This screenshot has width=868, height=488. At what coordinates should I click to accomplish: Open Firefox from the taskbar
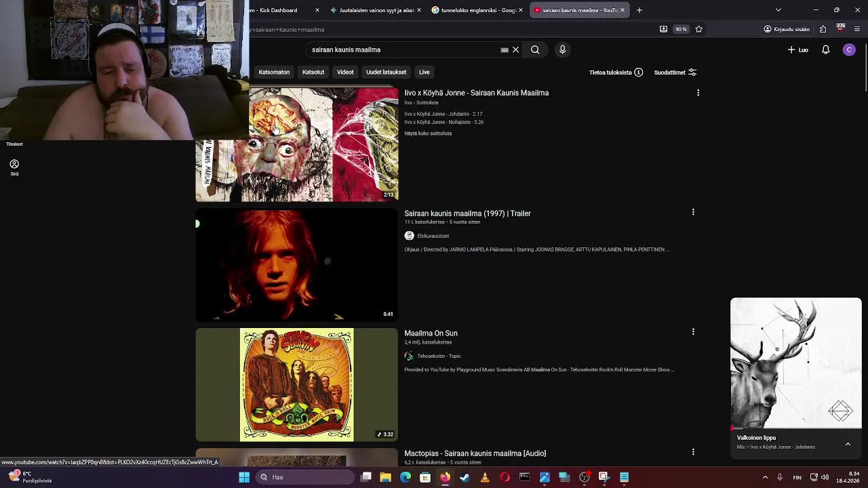445,477
